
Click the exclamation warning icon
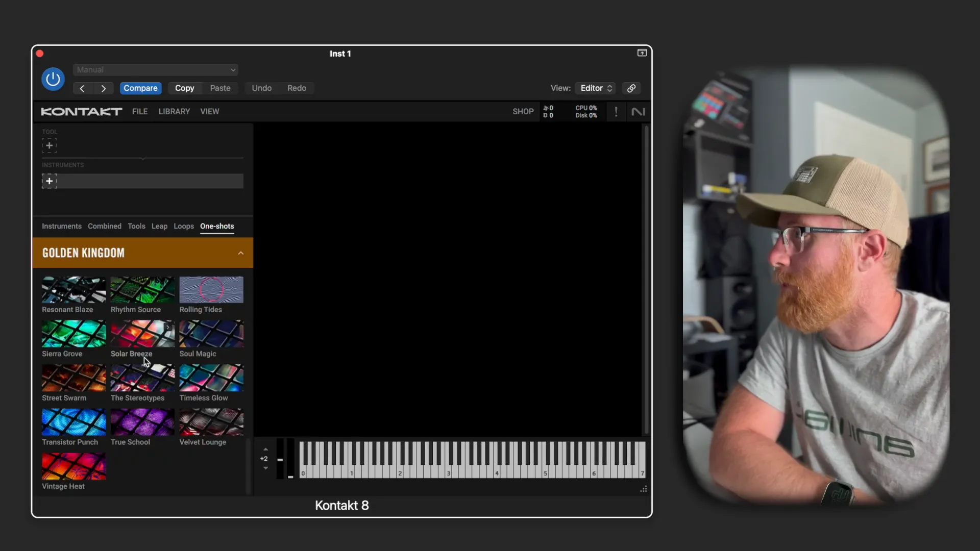[616, 111]
